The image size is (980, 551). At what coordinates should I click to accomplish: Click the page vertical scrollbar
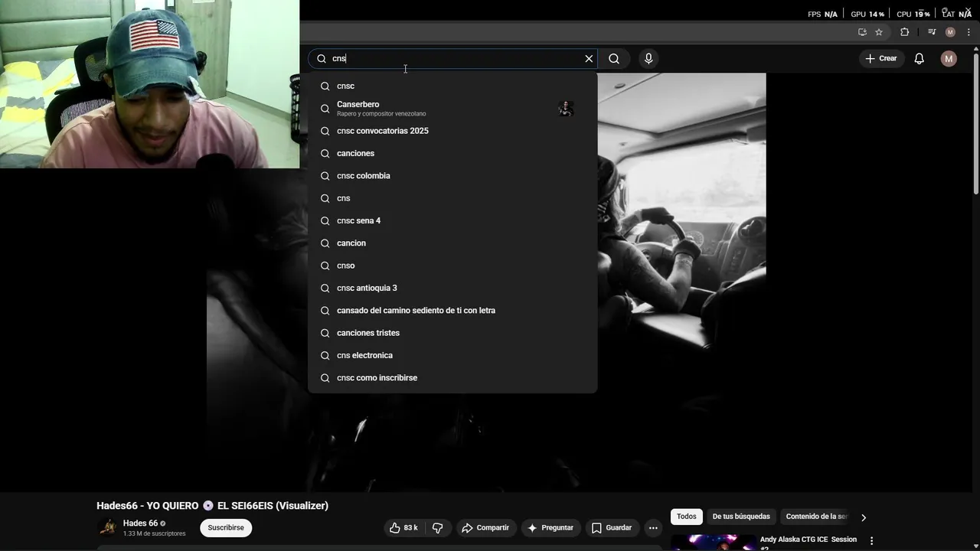(975, 122)
